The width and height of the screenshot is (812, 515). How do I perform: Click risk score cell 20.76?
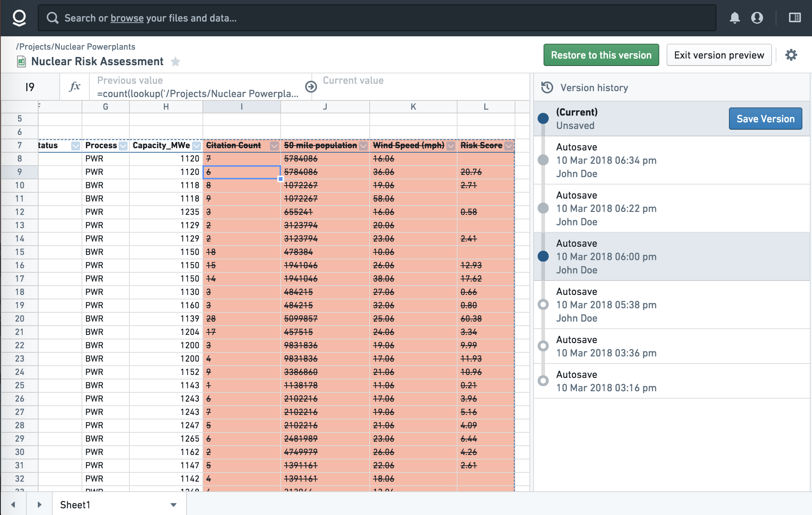tap(486, 172)
